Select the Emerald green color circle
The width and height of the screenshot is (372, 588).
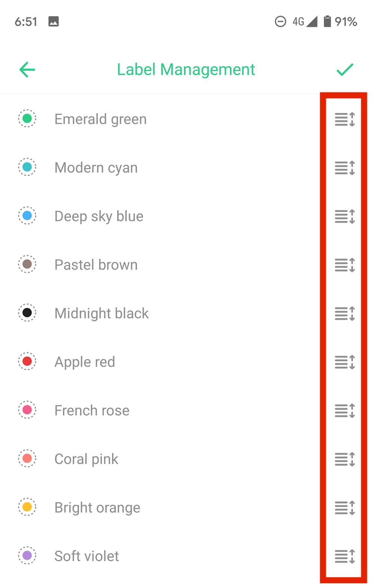tap(27, 118)
